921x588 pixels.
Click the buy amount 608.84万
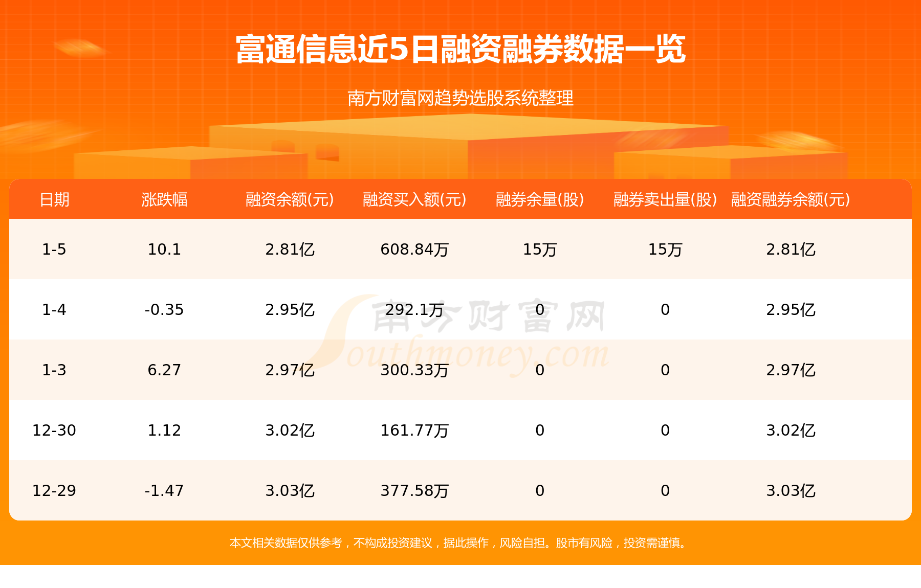click(414, 250)
